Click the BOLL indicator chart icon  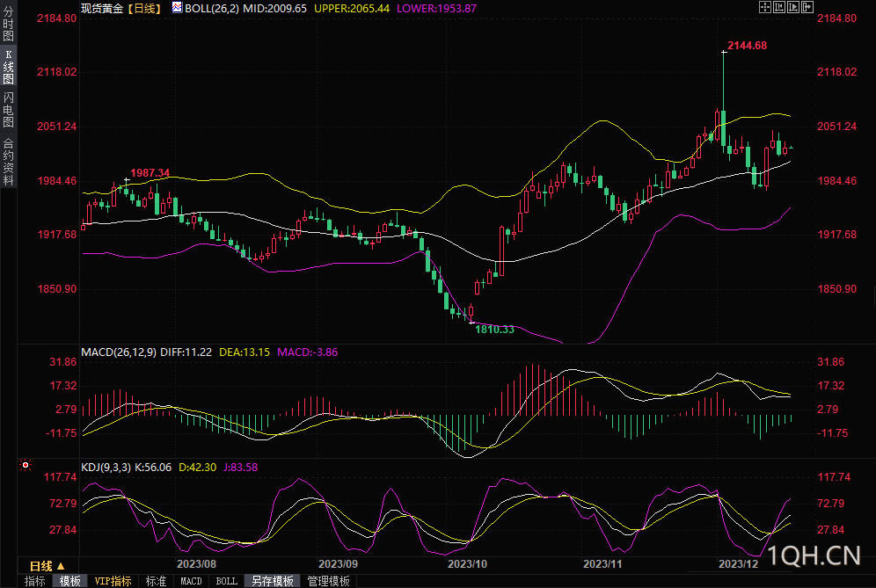[177, 8]
